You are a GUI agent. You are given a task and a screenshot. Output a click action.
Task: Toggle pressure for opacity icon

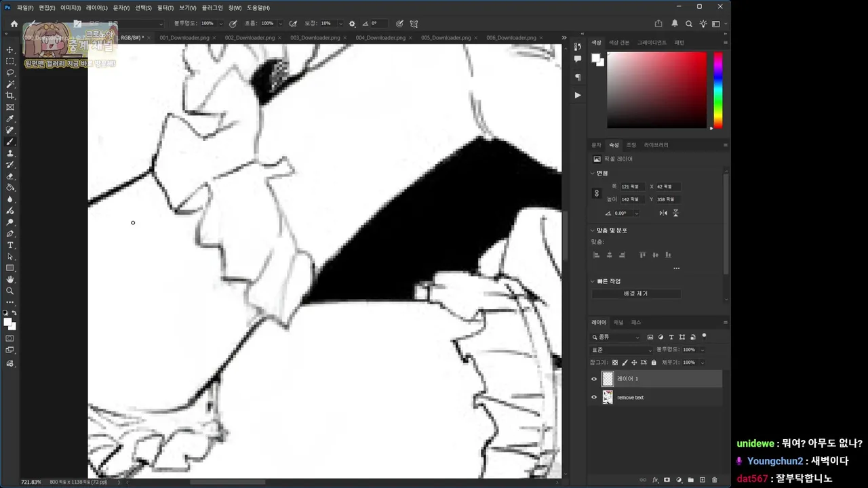(233, 24)
